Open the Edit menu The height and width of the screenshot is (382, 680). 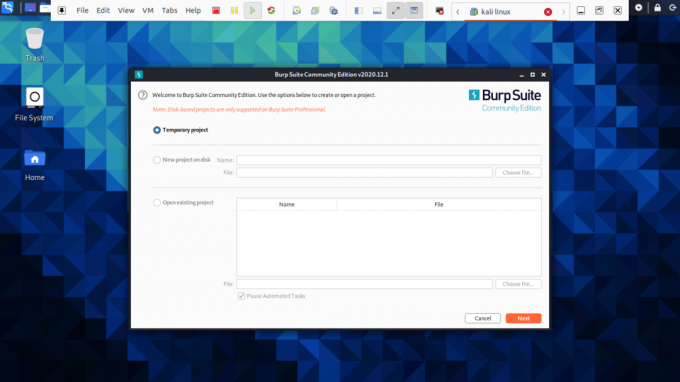(103, 10)
